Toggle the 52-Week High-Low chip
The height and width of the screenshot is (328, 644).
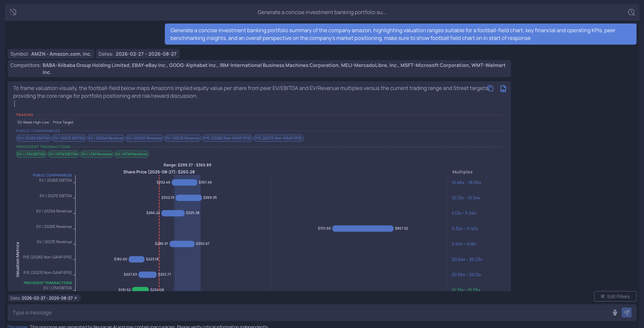coord(33,122)
